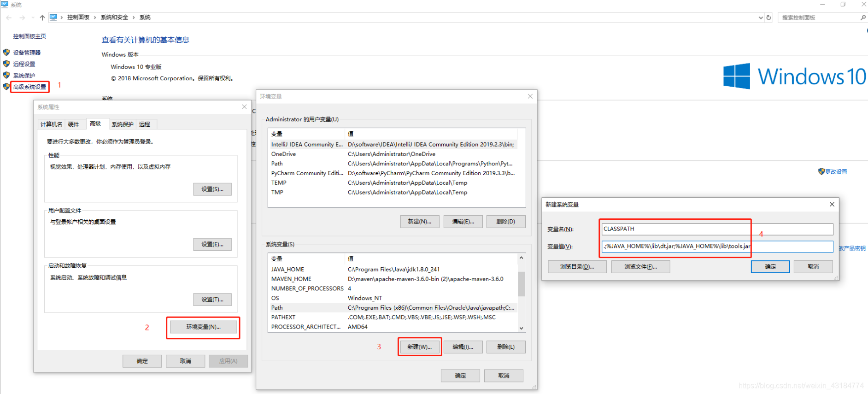Select PyCharm Community Edition user variable row

pos(393,173)
